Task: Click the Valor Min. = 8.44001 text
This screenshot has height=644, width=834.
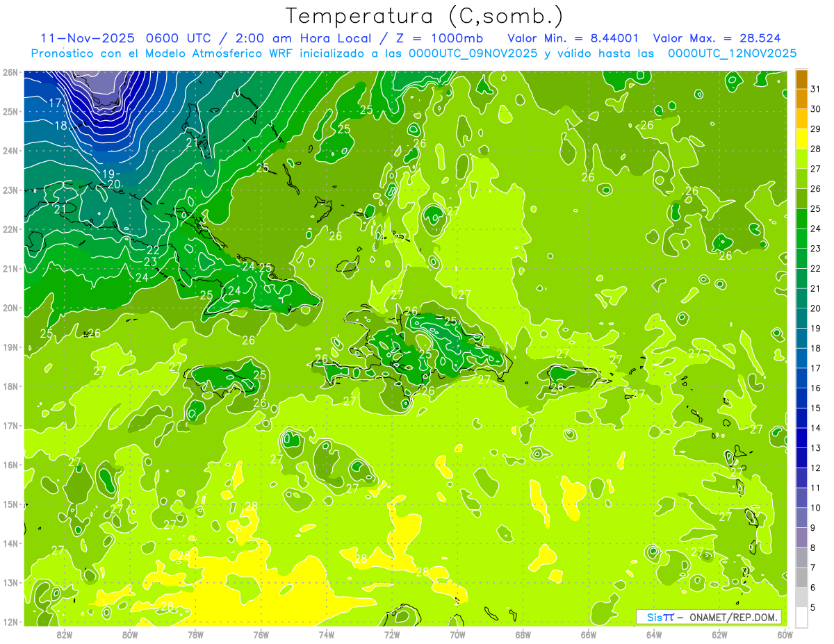Action: (x=573, y=38)
